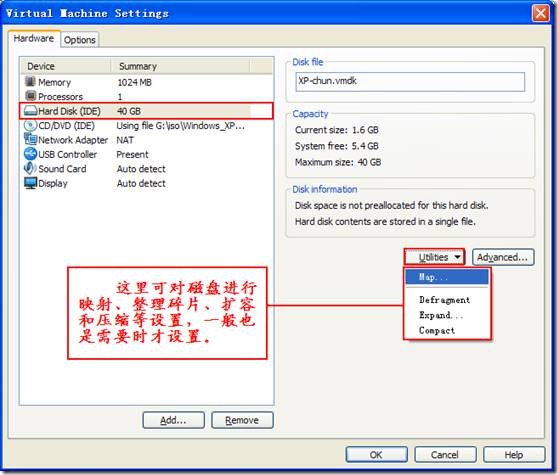Screen dimensions: 558x475
Task: Confirm settings with the OK button
Action: click(377, 455)
